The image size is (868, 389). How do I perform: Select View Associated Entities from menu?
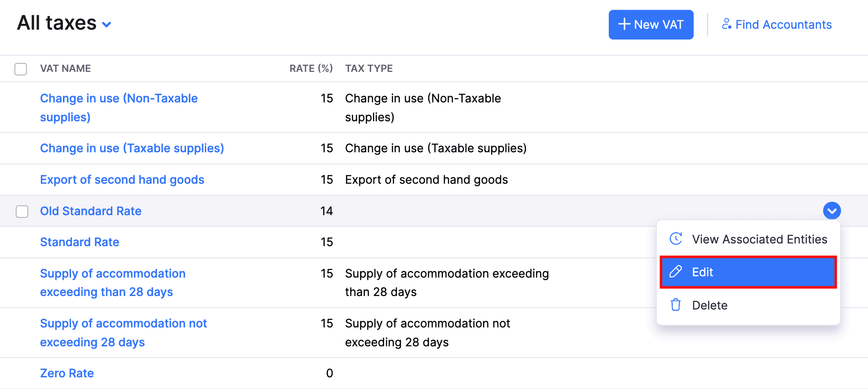pos(759,239)
